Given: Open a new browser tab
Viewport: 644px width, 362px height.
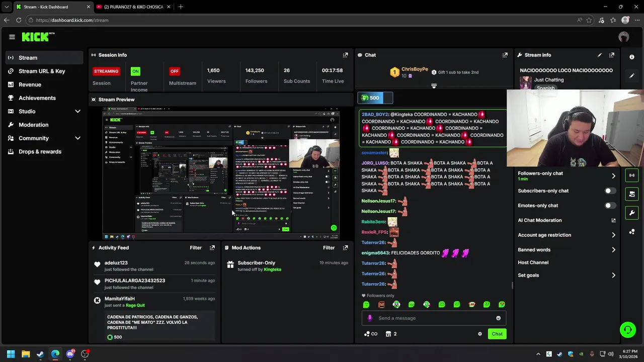Looking at the screenshot, I should point(181,7).
